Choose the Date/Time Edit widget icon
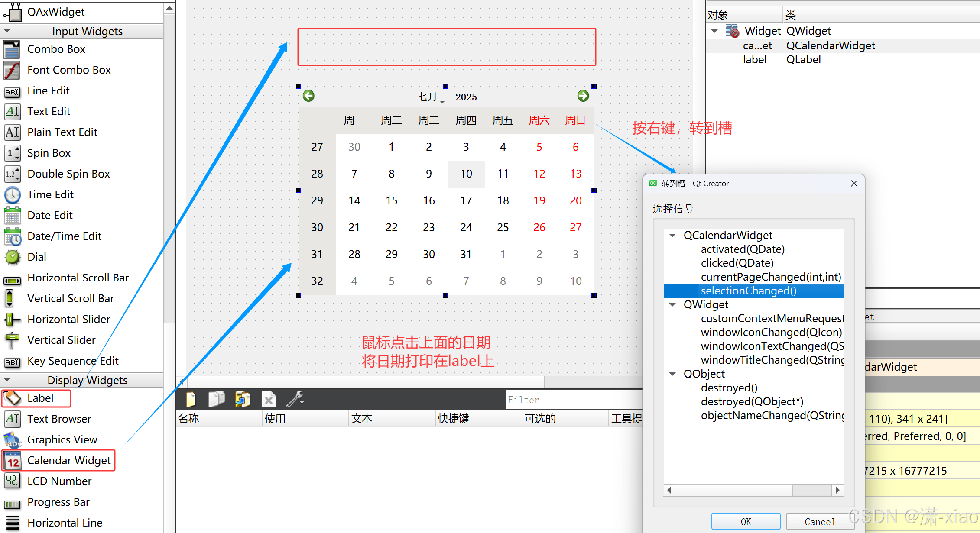The height and width of the screenshot is (533, 980). (x=12, y=236)
